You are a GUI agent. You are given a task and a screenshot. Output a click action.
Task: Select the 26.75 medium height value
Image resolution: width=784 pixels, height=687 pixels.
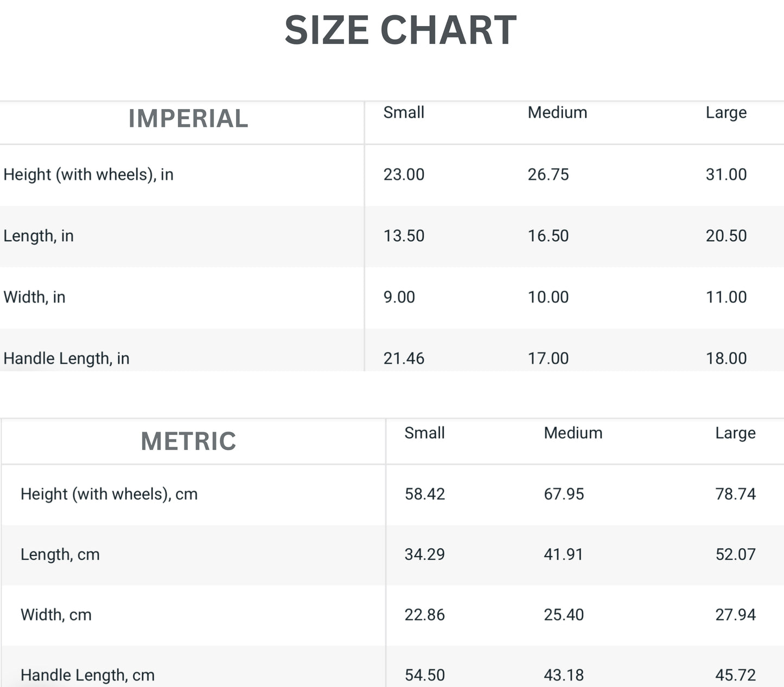click(548, 175)
